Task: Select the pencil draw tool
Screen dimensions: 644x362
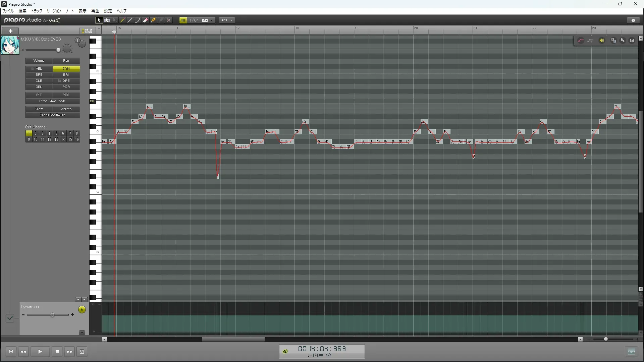Action: click(122, 20)
